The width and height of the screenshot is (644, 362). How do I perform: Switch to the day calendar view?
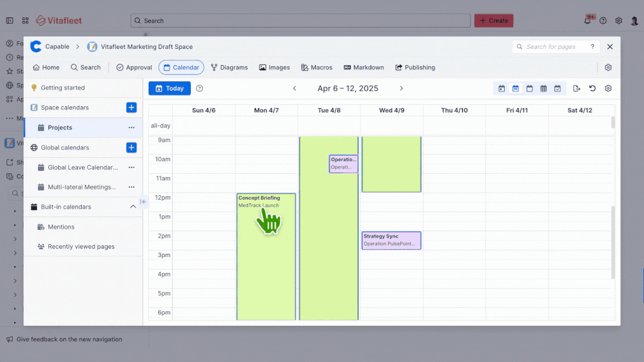point(502,88)
